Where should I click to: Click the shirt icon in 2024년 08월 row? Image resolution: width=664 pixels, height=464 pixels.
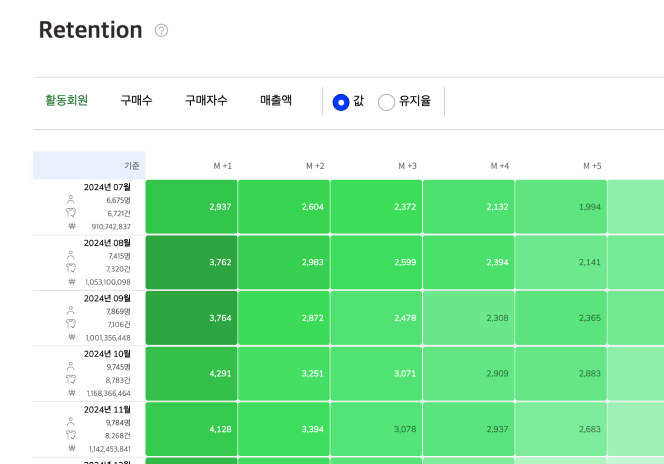[71, 268]
